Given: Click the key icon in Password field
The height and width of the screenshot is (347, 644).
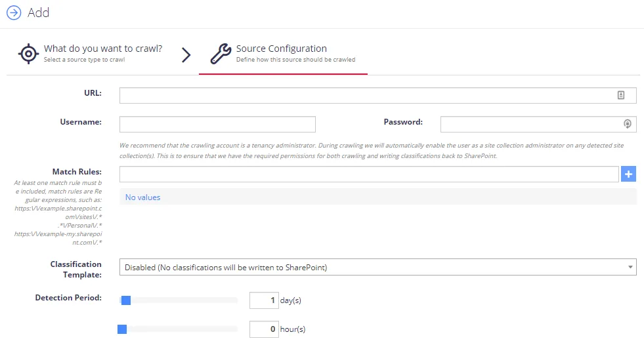Looking at the screenshot, I should coord(627,124).
